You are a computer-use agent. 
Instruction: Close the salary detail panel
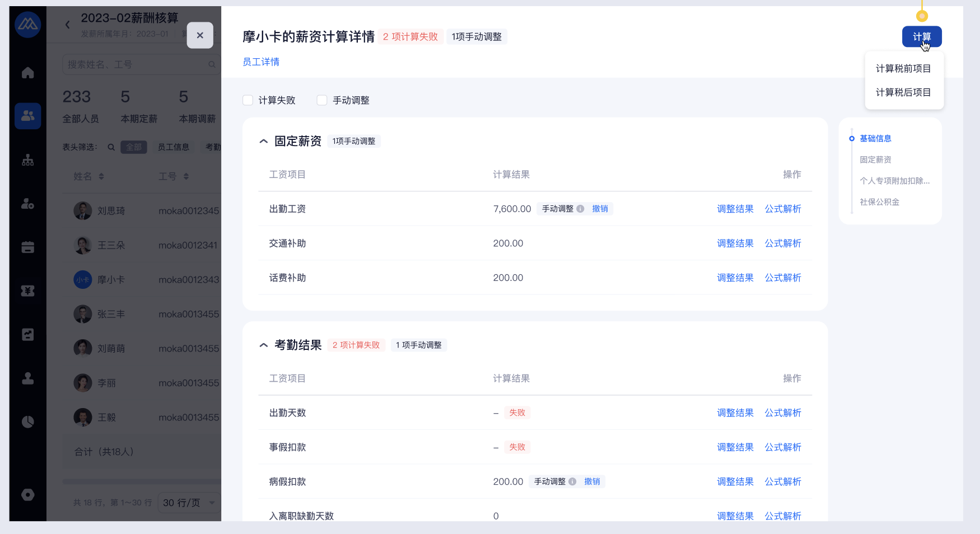click(x=200, y=35)
